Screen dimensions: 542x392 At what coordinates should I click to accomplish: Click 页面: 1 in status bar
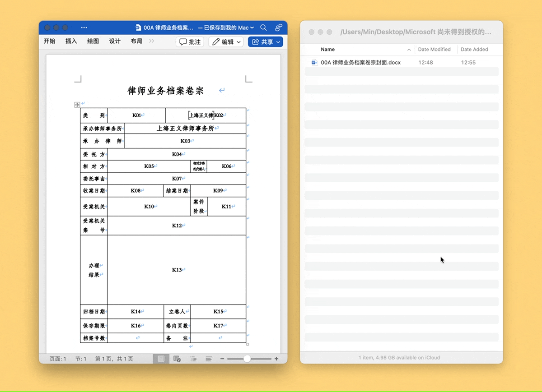point(58,359)
